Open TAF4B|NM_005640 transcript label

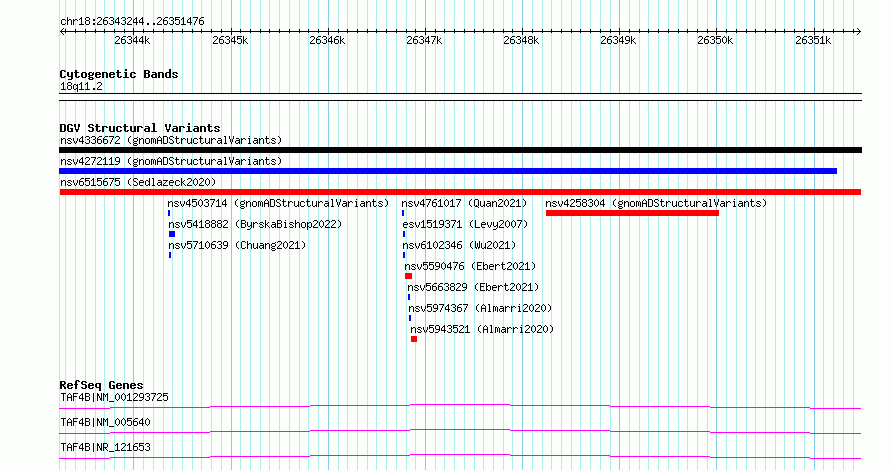[105, 422]
